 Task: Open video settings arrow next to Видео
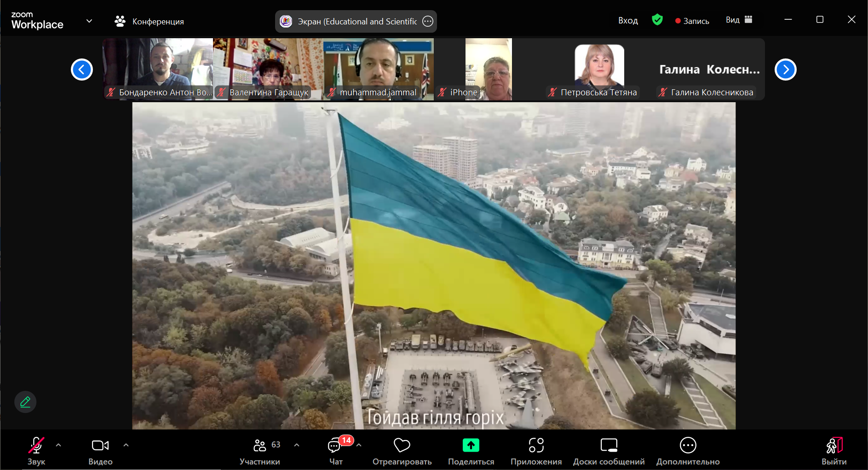126,445
